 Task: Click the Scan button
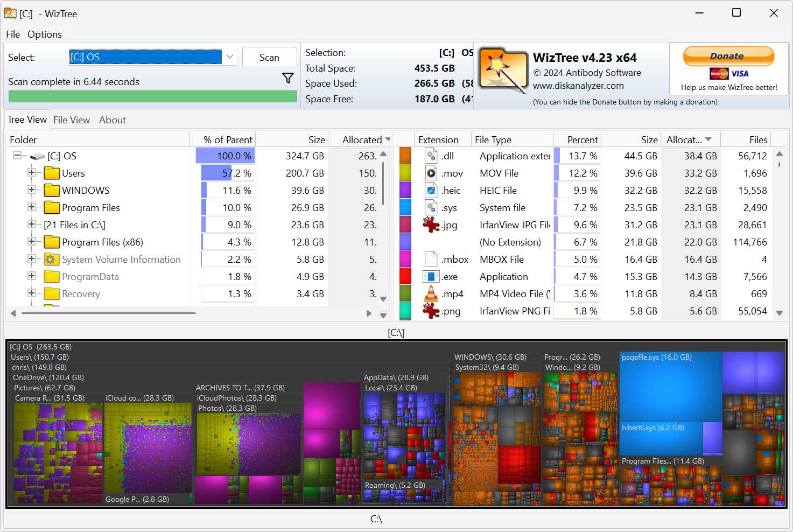pyautogui.click(x=269, y=57)
